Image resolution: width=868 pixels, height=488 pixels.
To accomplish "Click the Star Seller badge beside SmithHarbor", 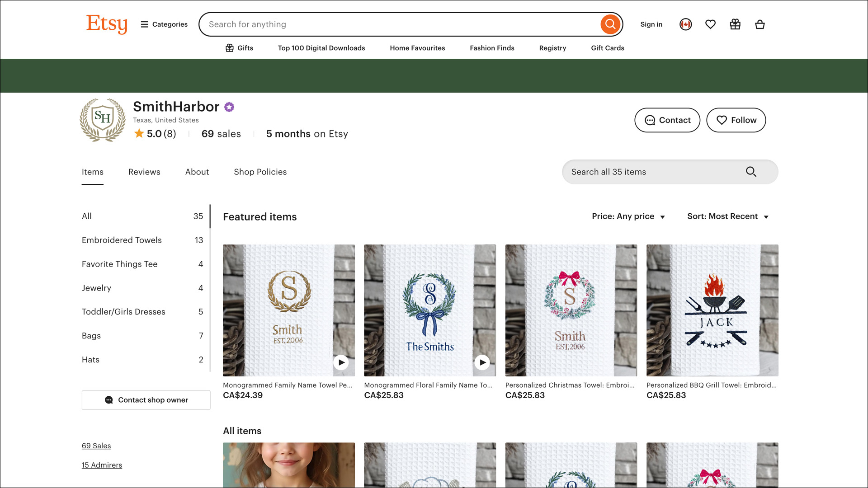I will point(229,107).
